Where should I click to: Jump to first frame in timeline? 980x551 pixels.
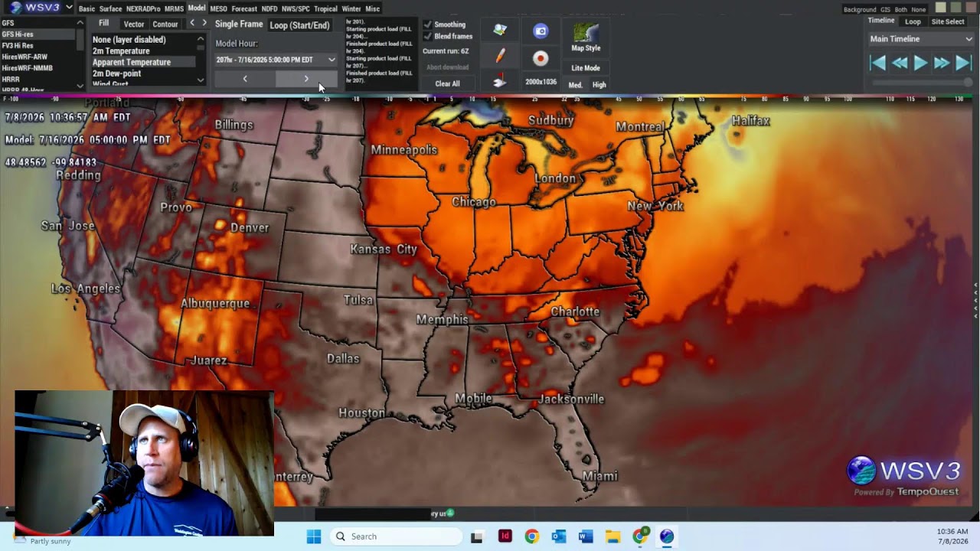coord(878,64)
